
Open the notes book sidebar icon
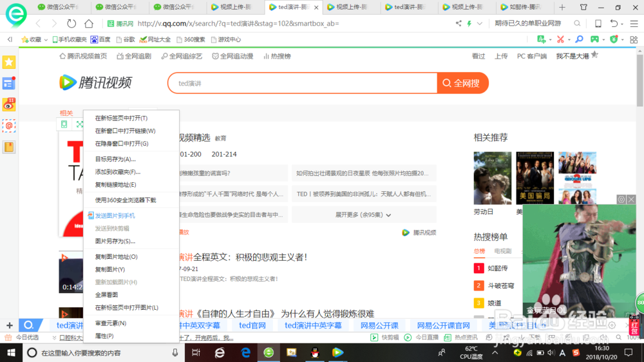[x=9, y=147]
